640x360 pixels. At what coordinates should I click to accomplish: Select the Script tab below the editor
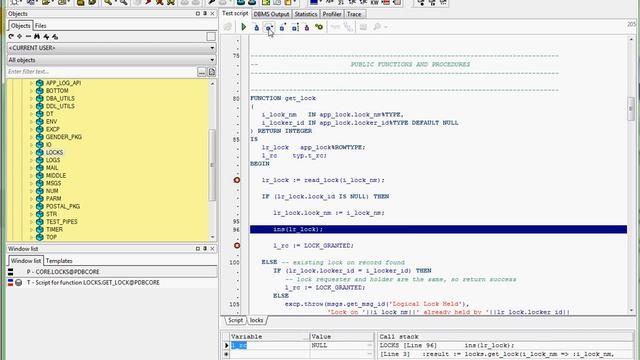coord(235,320)
